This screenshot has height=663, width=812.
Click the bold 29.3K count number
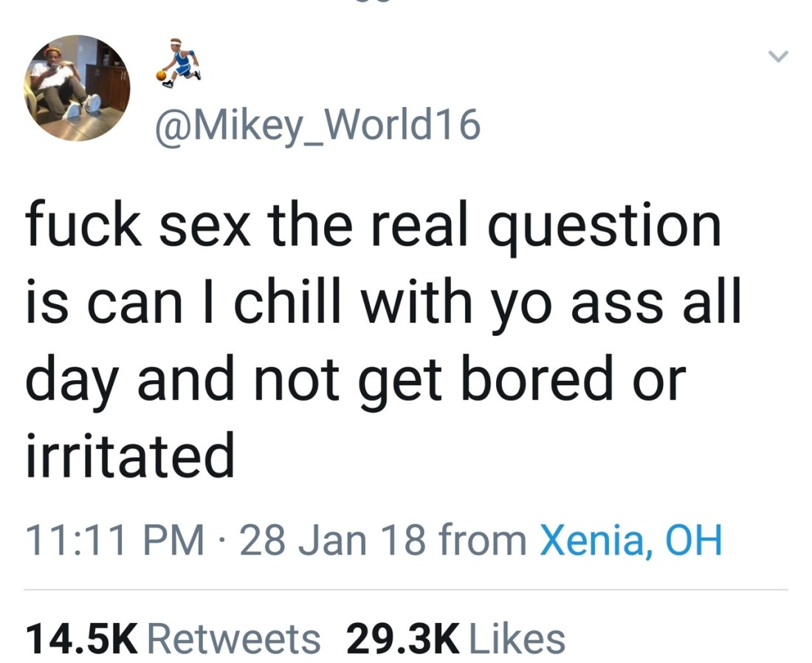pos(403,638)
